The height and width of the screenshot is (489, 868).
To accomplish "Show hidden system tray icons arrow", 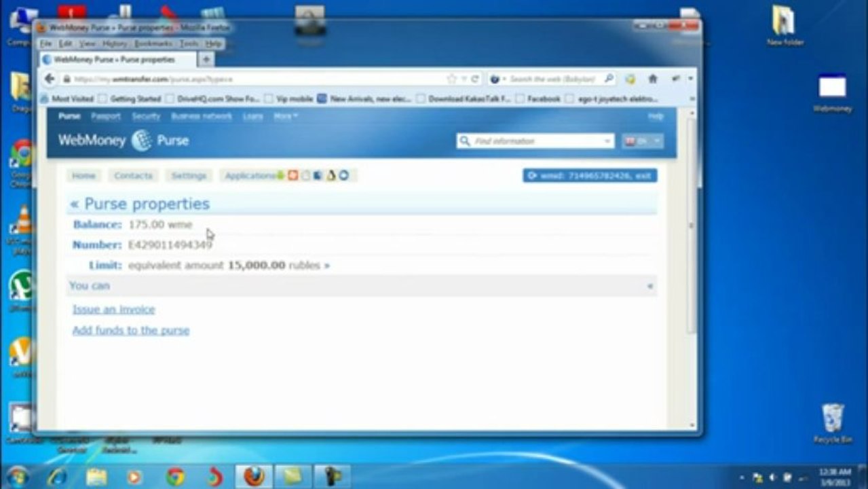I will pos(742,477).
